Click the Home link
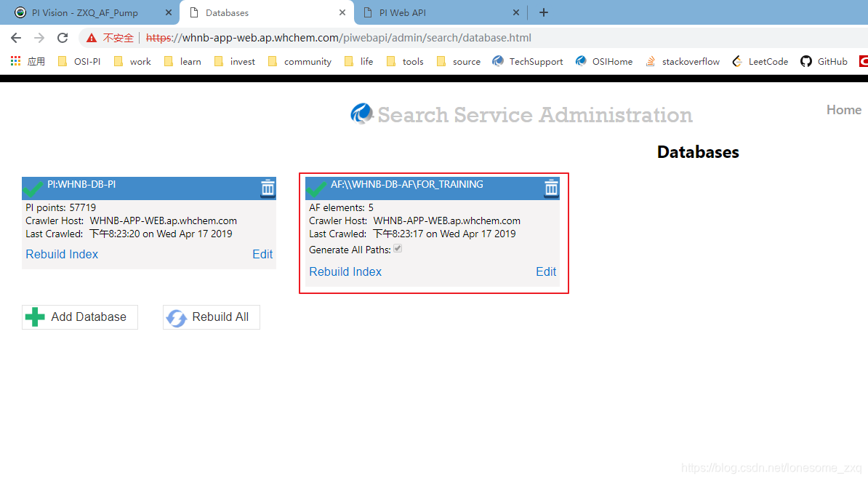Screen dimensions: 868x481 tap(843, 110)
